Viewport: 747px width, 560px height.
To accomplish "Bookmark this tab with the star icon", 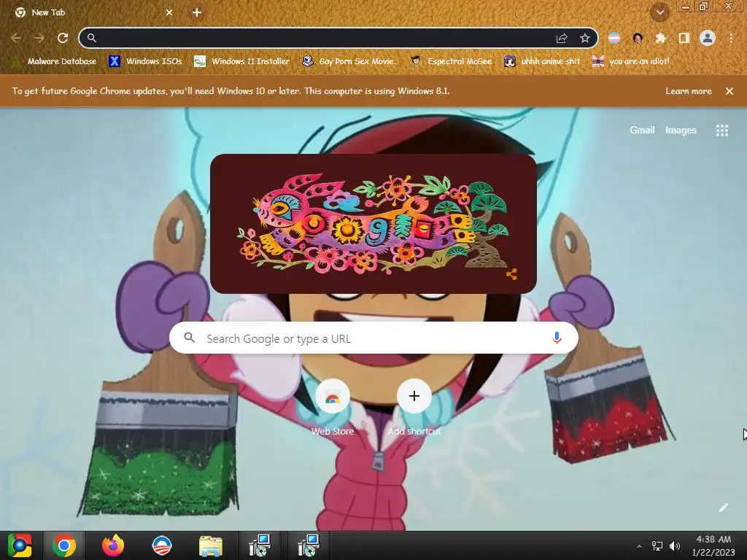I will [585, 38].
